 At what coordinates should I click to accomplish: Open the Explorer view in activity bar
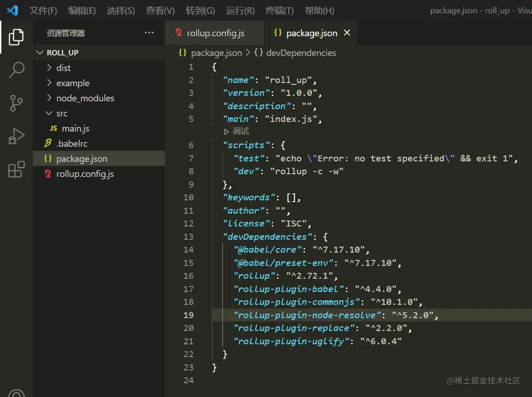coord(16,37)
